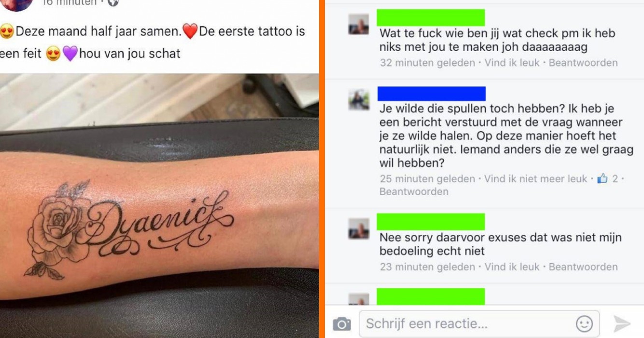Open the Dyaenick tattoo photo
Image resolution: width=644 pixels, height=338 pixels.
click(159, 206)
